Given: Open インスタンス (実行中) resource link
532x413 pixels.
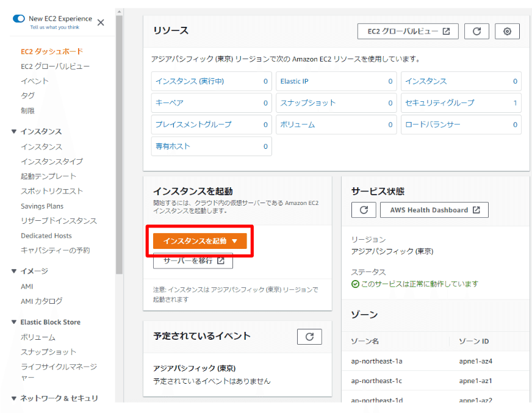Looking at the screenshot, I should pos(190,81).
